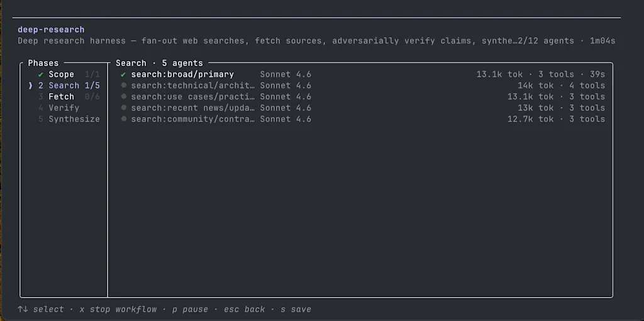644x321 pixels.
Task: Click the green checkmark beside Scope phase
Action: coord(41,75)
